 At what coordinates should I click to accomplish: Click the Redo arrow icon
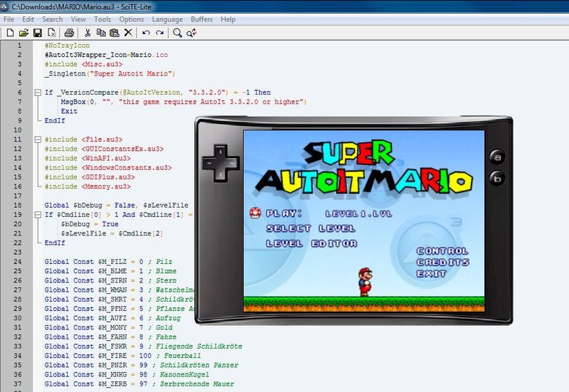coord(159,33)
